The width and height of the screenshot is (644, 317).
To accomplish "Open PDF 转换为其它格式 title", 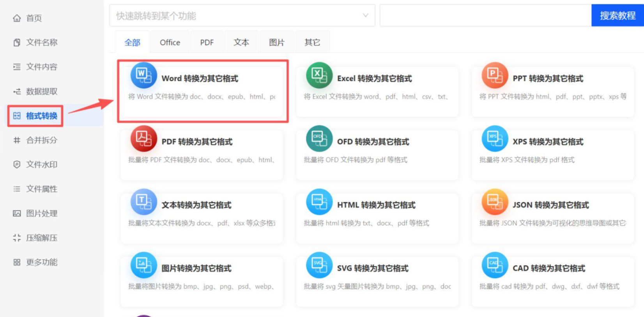I will tap(197, 142).
